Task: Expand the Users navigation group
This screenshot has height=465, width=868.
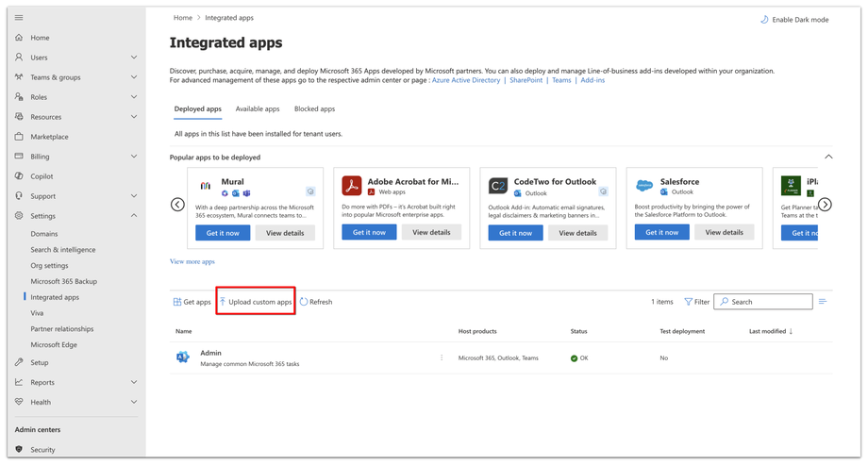Action: pos(134,58)
